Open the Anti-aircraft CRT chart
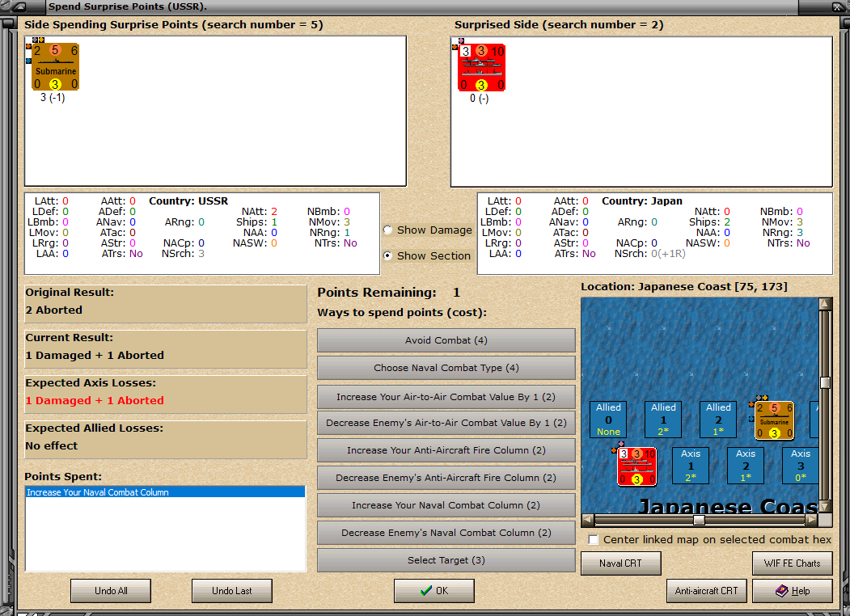Screen dimensions: 850x616 tap(706, 591)
